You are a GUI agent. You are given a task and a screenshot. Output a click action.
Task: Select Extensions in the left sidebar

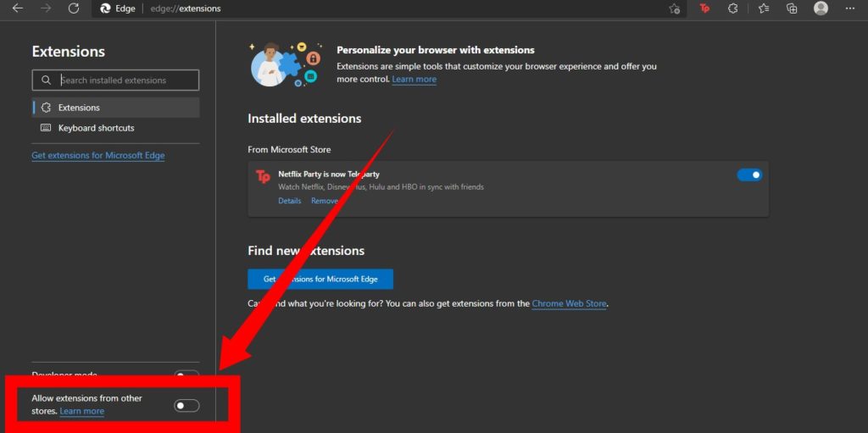click(x=115, y=108)
